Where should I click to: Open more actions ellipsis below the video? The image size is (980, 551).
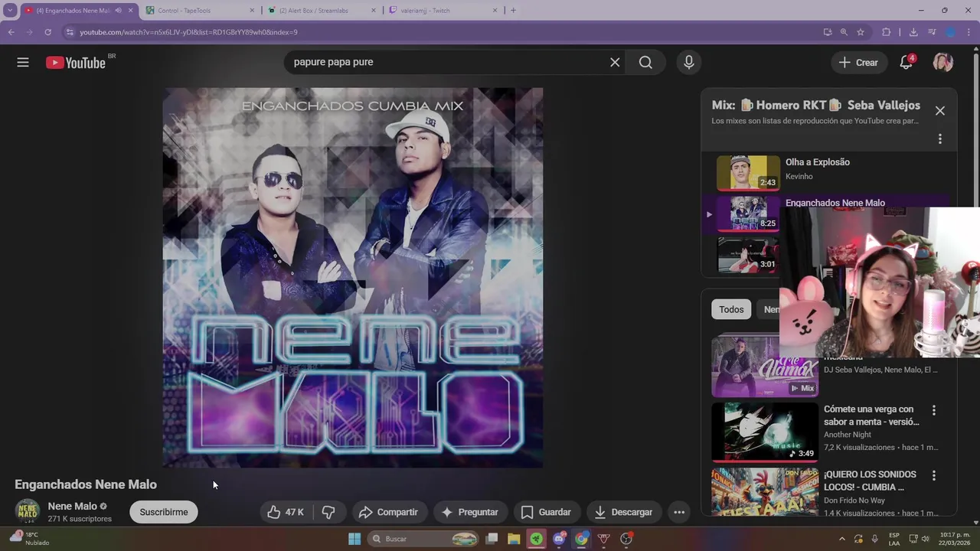click(679, 512)
